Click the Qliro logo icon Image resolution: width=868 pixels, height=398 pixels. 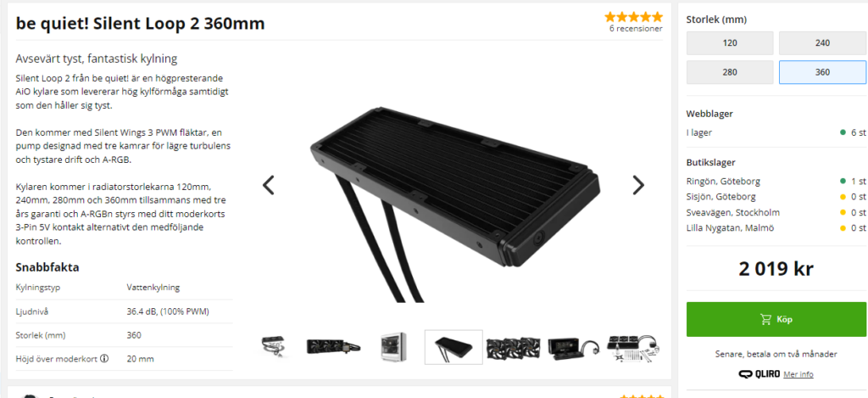pyautogui.click(x=759, y=374)
